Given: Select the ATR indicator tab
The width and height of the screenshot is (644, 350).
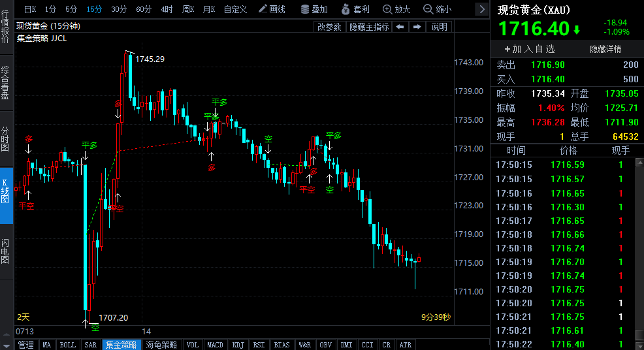Looking at the screenshot, I should coord(406,345).
